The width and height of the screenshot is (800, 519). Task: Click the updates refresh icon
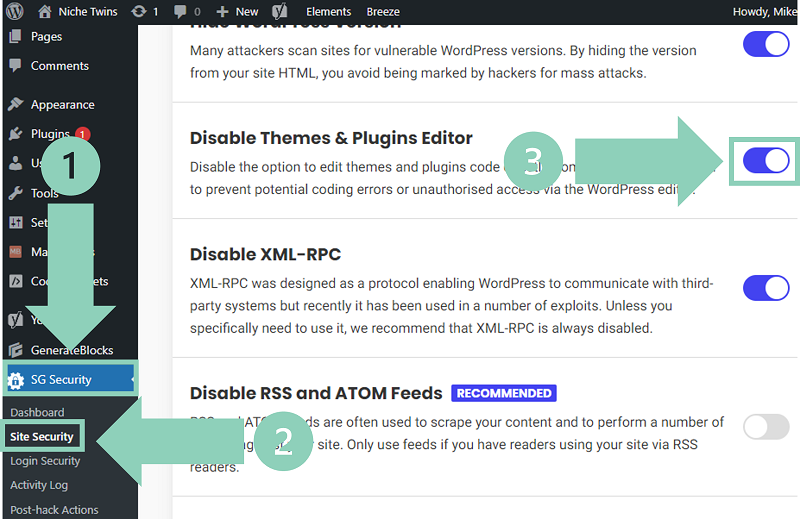tap(138, 11)
